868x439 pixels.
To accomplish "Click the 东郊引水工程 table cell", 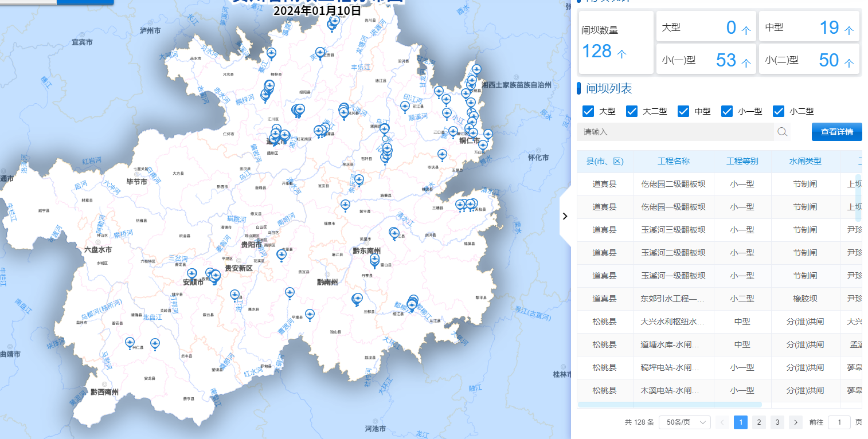I will click(x=674, y=299).
